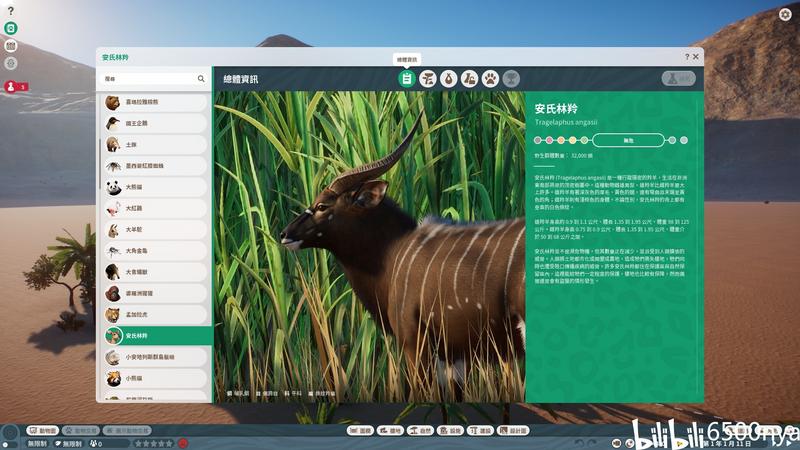Open the tab with the sack icon
800x450 pixels.
tap(448, 79)
